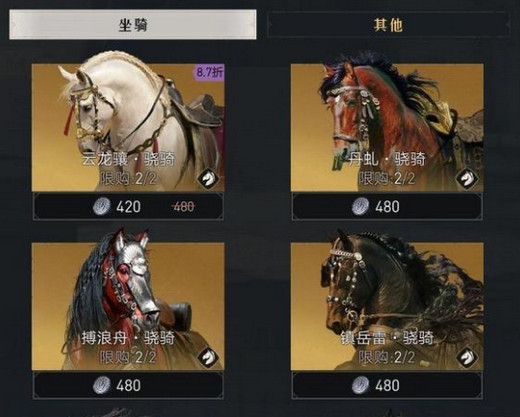Buy 丹虬 with the 480 price button
The height and width of the screenshot is (417, 520).
tap(387, 207)
